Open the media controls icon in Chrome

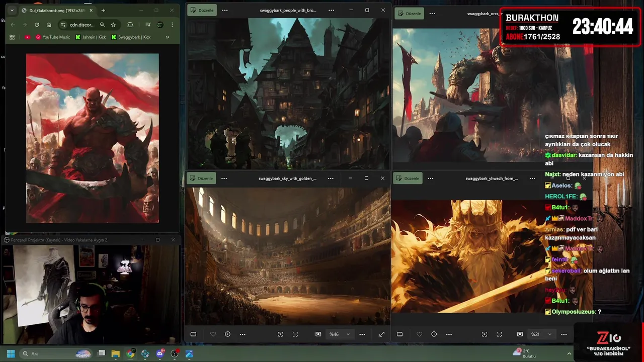click(x=148, y=25)
